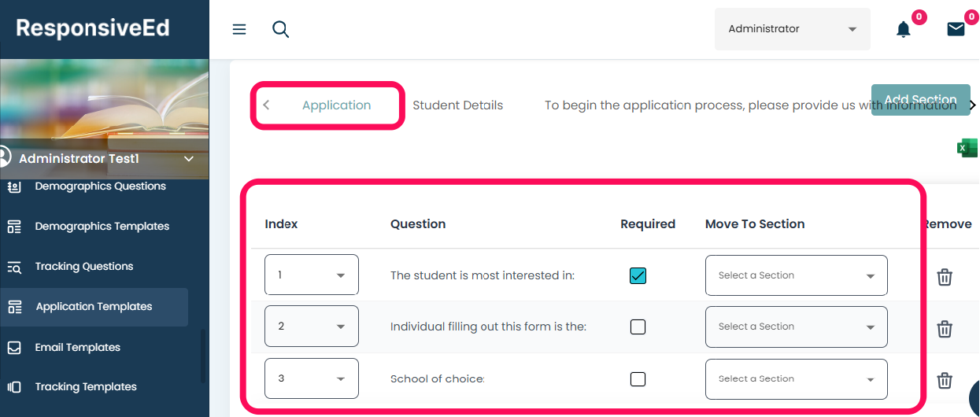
Task: Delete the 'most interested in' question
Action: point(945,277)
